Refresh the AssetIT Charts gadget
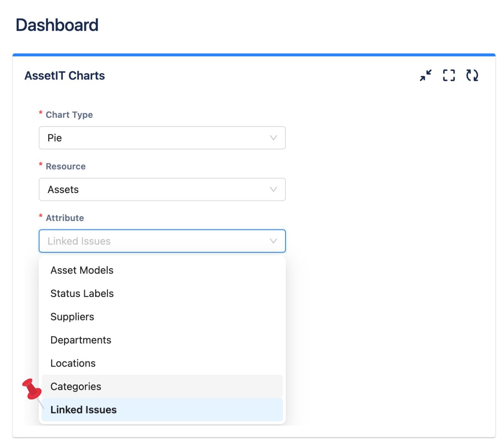The image size is (504, 446). tap(472, 76)
